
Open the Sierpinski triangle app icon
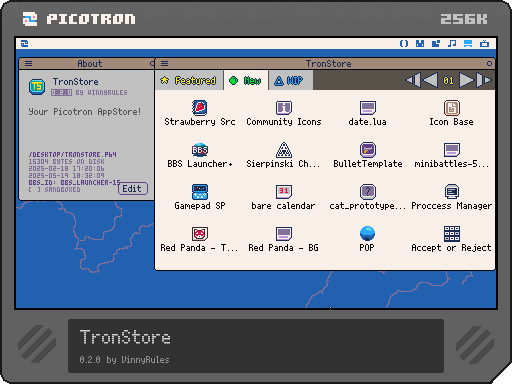[284, 150]
